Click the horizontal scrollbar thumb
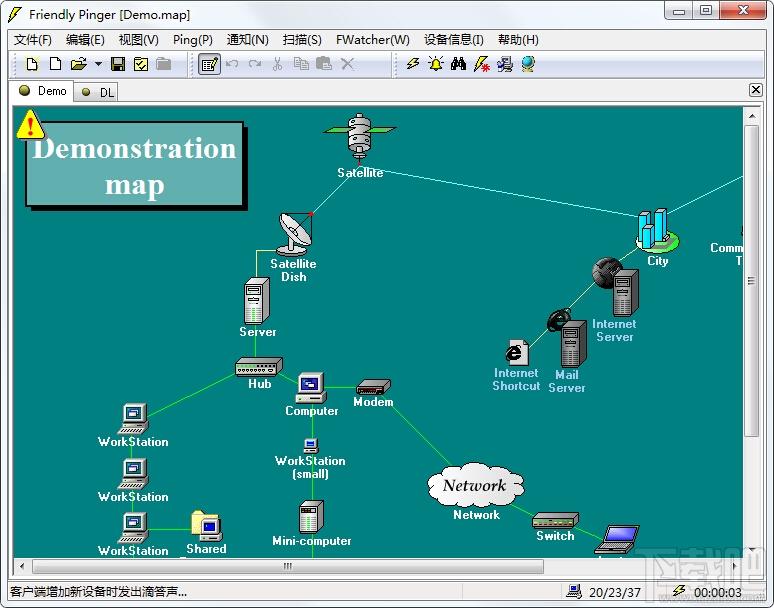This screenshot has height=608, width=774. pyautogui.click(x=288, y=566)
